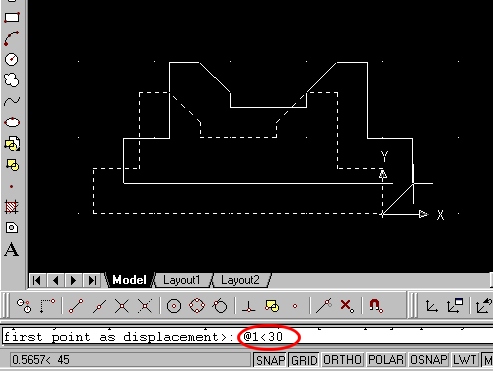This screenshot has height=371, width=493.
Task: Select the Revision Cloud tool
Action: (12, 80)
